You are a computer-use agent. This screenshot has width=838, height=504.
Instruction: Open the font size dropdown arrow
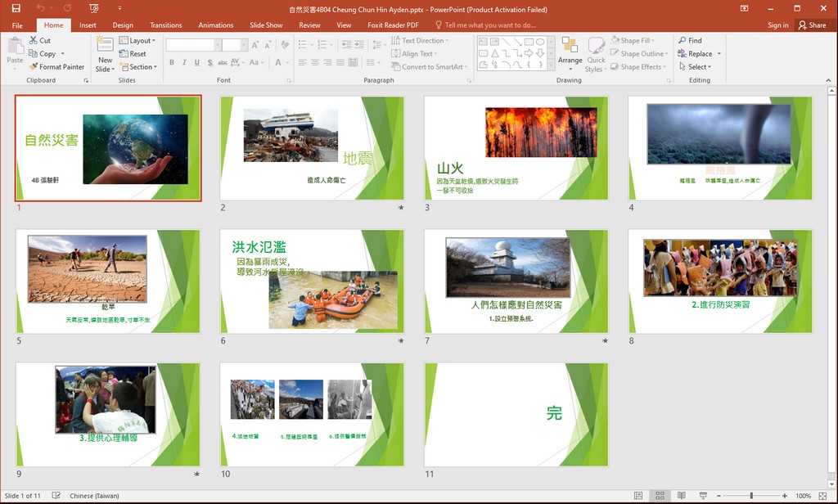(244, 45)
